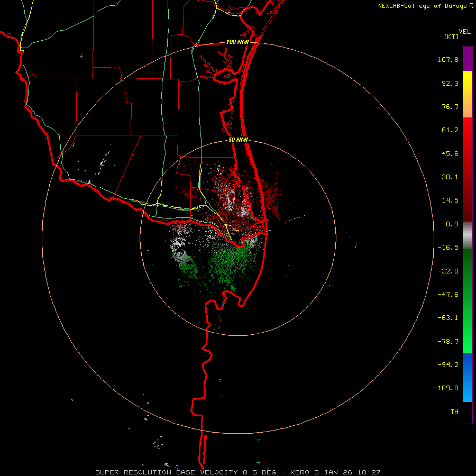The width and height of the screenshot is (476, 476).
Task: Click the 107.8 velocity scale value
Action: click(448, 59)
